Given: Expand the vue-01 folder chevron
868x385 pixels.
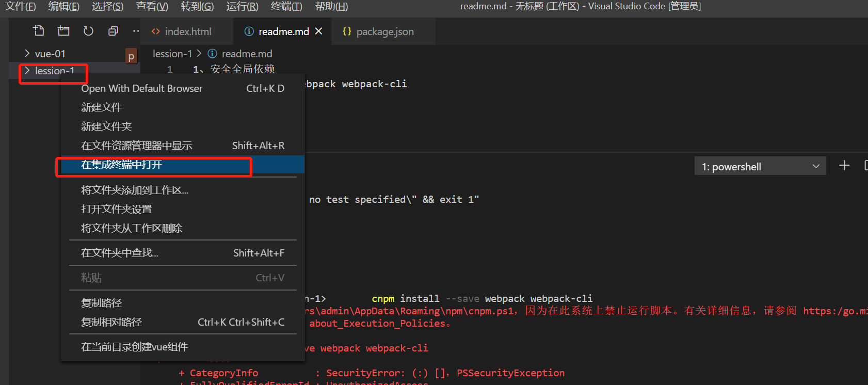Looking at the screenshot, I should tap(27, 53).
